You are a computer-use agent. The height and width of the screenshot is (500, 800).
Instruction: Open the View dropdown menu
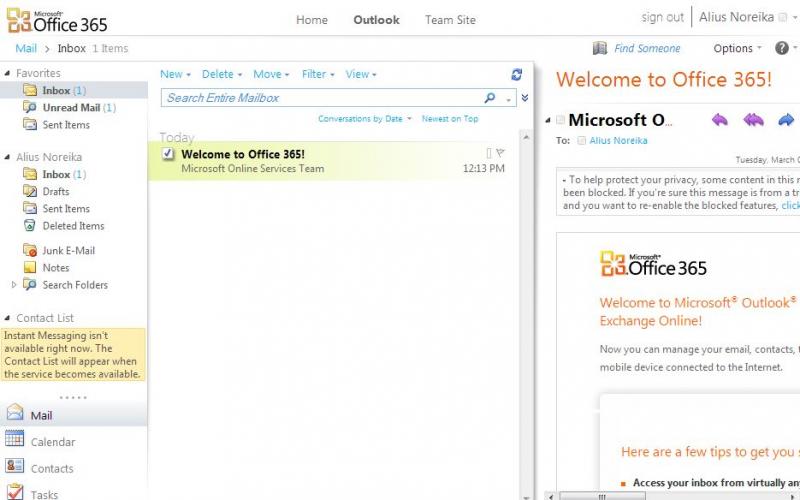point(361,74)
